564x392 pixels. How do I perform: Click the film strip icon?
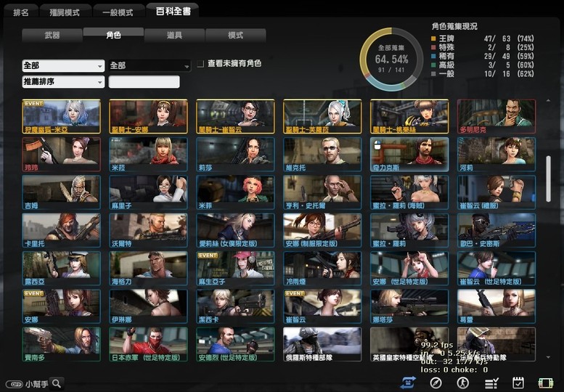pos(545,383)
